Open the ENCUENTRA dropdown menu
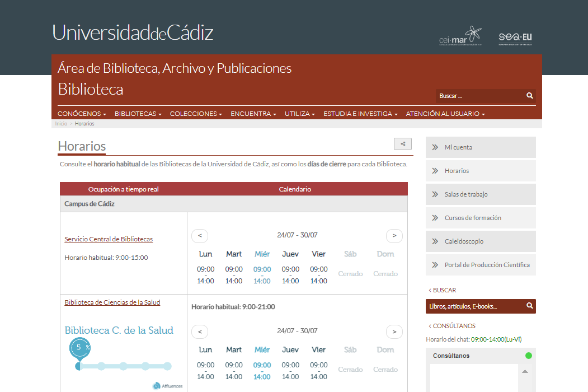588x392 pixels. click(253, 114)
